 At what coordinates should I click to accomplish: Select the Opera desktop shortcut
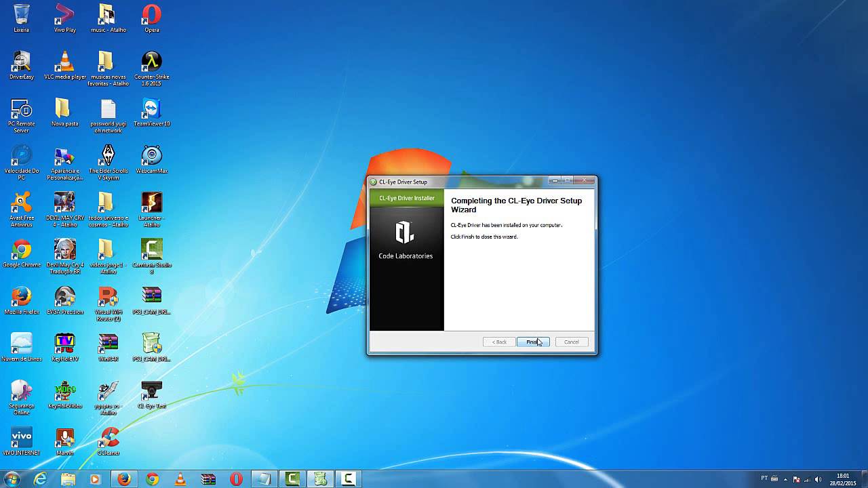[152, 18]
